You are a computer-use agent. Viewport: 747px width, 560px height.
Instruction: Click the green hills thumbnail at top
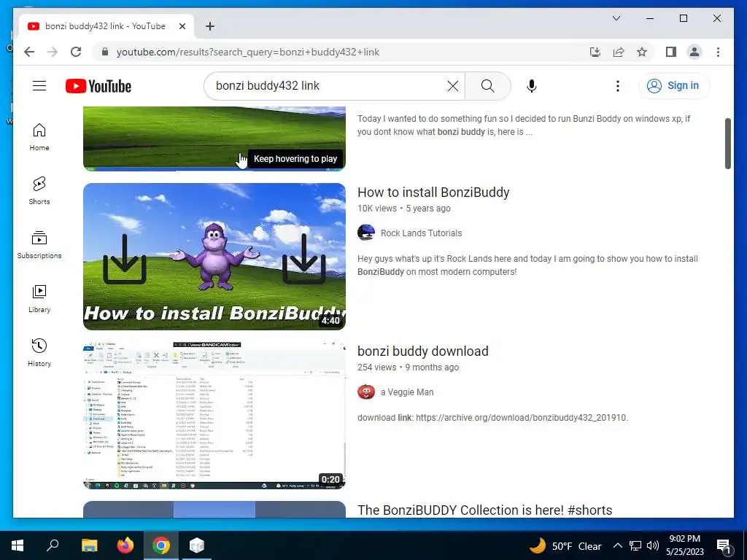(214, 138)
